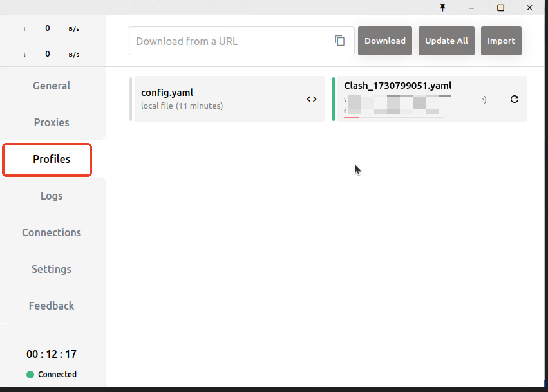
Task: Click the download speed arrow indicator
Action: 25,55
